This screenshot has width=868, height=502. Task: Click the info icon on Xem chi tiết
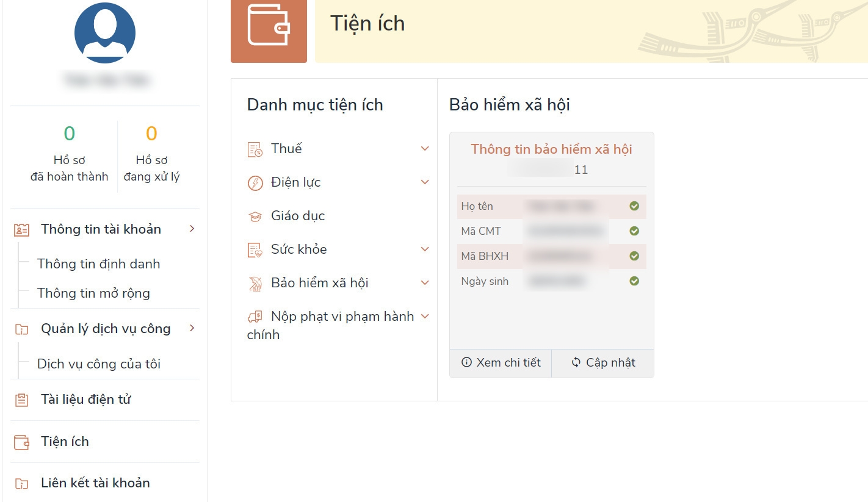point(467,362)
